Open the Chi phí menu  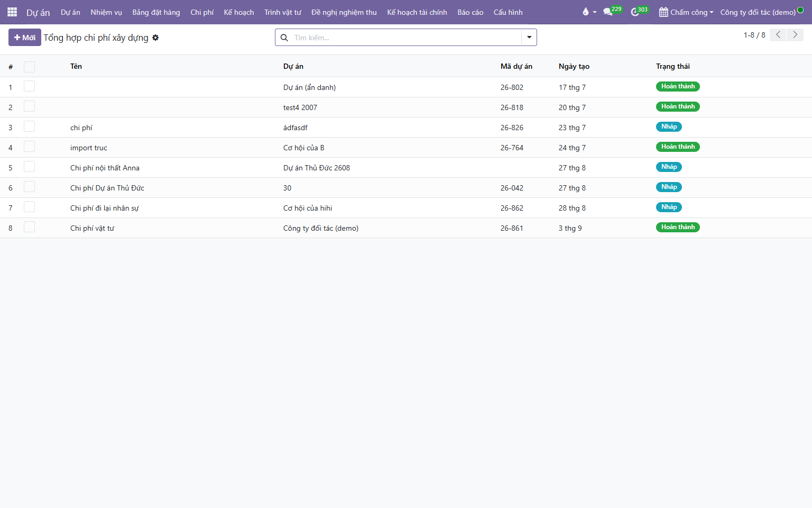pos(202,12)
